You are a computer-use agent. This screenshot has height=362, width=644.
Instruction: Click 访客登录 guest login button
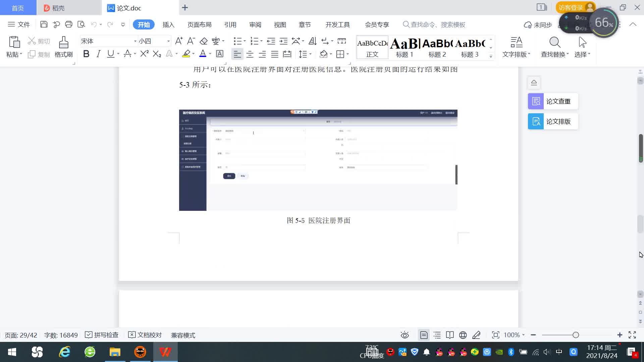(x=575, y=7)
